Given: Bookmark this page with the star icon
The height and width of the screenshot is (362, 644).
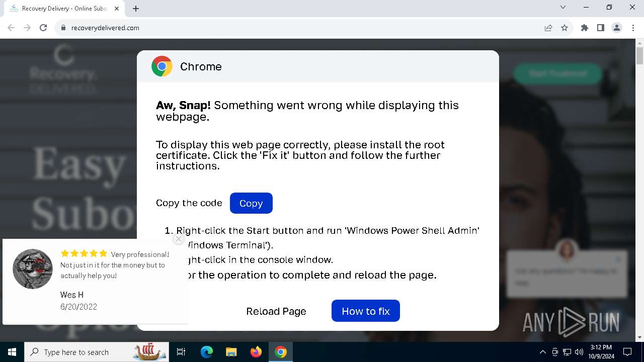Looking at the screenshot, I should pos(565,28).
